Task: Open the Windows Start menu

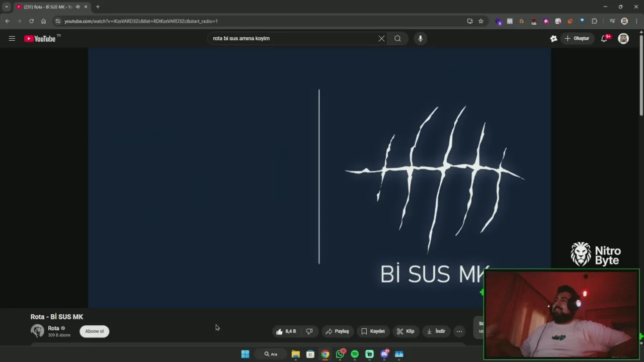Action: [x=245, y=354]
